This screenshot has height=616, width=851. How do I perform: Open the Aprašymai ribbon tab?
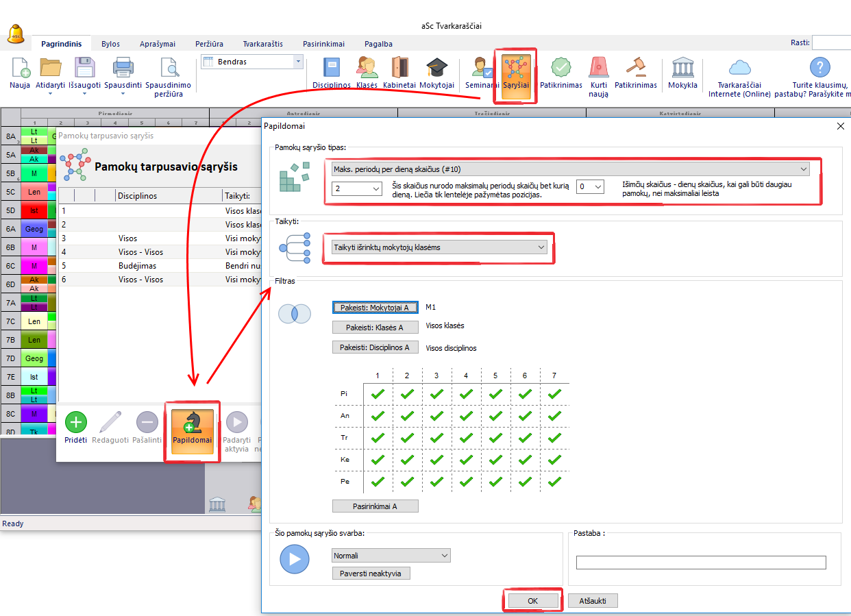[158, 44]
